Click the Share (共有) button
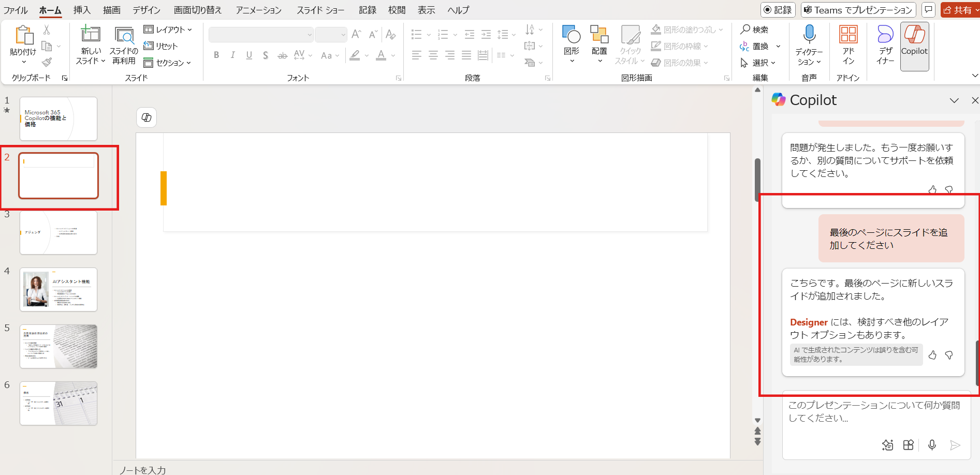Viewport: 980px width, 475px height. [960, 10]
